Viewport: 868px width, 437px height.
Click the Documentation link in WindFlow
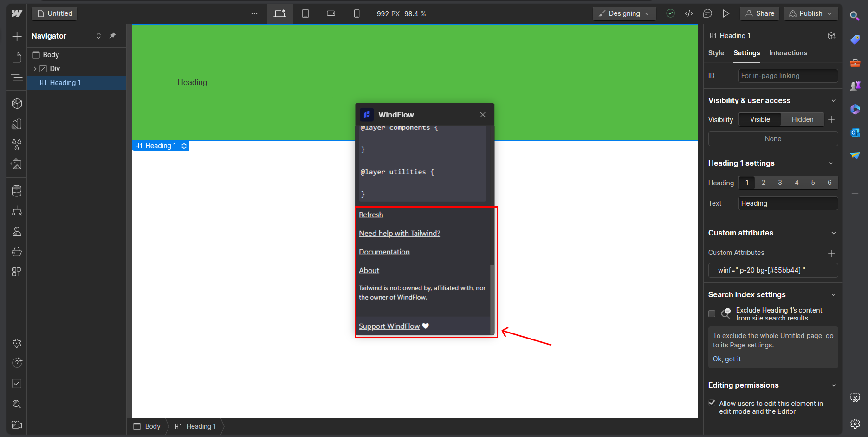pos(384,252)
